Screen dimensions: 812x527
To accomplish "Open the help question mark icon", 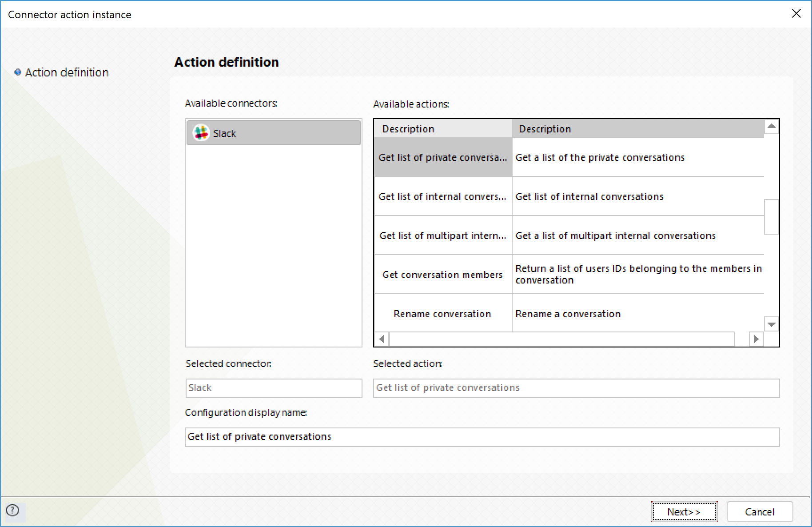I will [x=13, y=510].
